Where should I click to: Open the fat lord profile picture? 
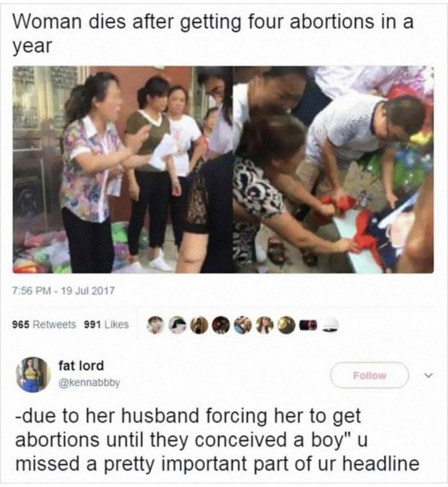pyautogui.click(x=33, y=375)
